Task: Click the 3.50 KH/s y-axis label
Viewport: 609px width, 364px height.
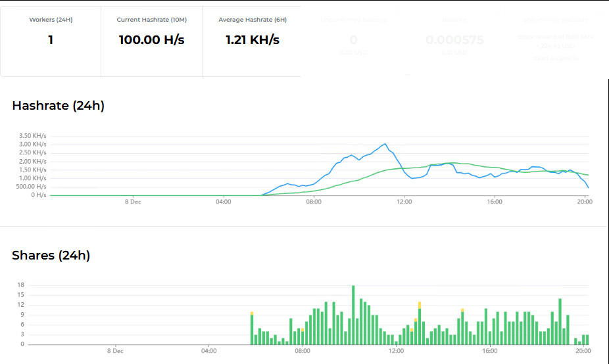Action: (33, 136)
